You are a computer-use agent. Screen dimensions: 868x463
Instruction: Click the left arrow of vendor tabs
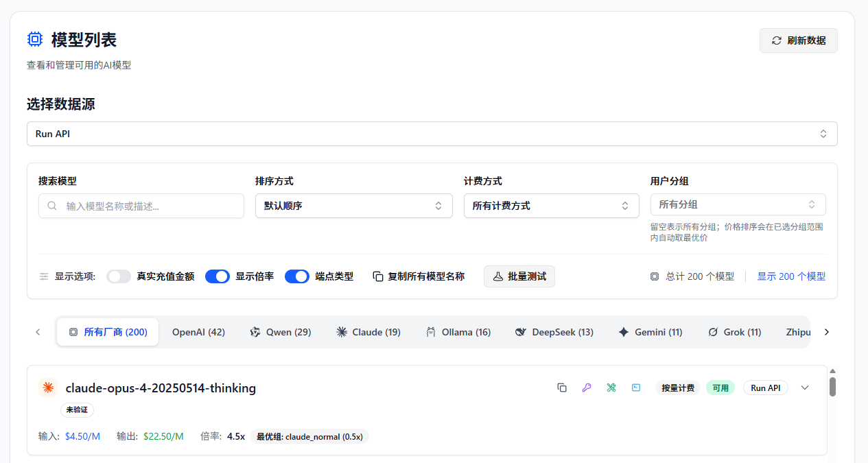click(x=38, y=332)
